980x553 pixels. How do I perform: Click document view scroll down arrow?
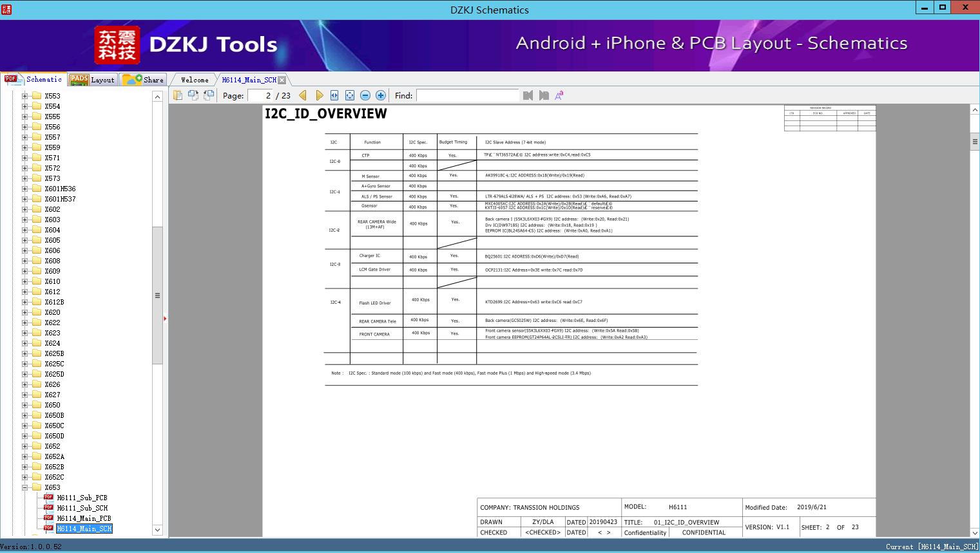tap(975, 532)
